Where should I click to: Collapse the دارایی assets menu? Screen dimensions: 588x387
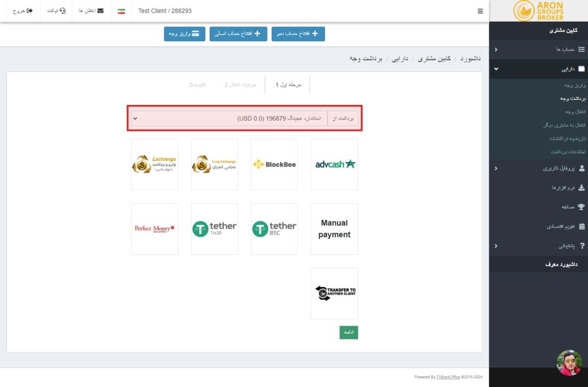(x=539, y=69)
